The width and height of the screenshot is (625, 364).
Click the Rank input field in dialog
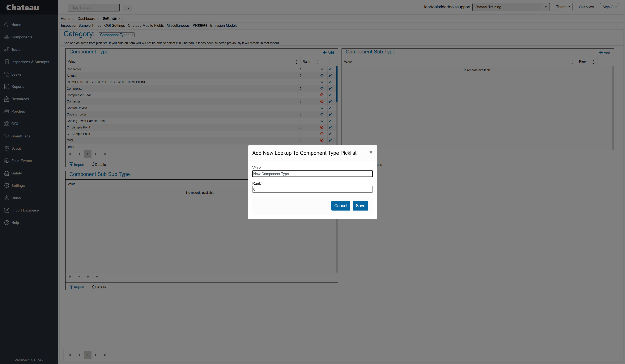(312, 189)
